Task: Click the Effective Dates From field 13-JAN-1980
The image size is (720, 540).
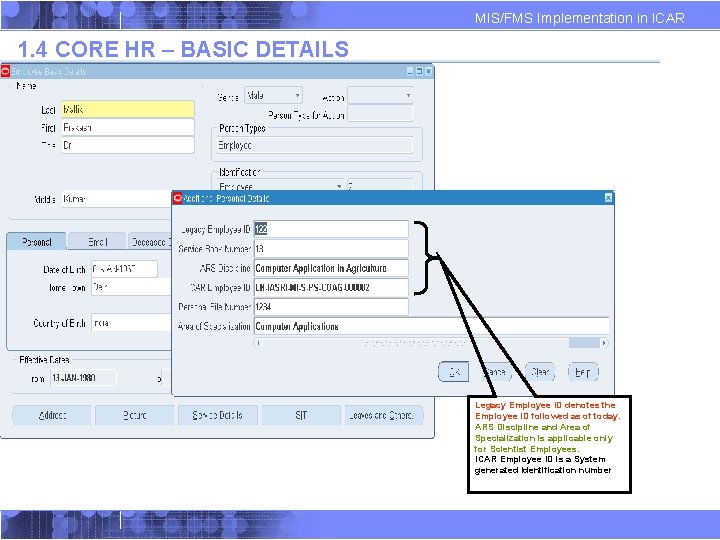Action: pyautogui.click(x=83, y=378)
